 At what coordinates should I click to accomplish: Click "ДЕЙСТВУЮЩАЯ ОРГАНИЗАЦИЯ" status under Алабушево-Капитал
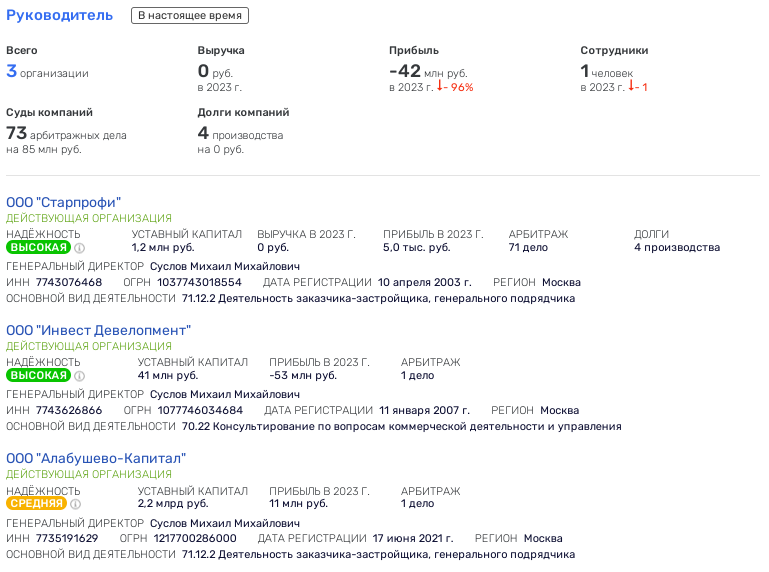click(x=89, y=474)
